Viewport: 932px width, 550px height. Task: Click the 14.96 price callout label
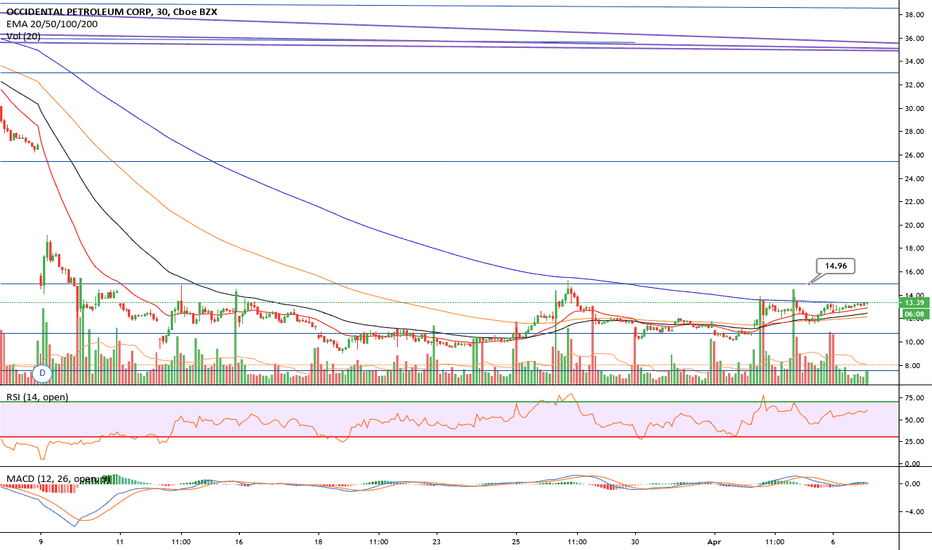coord(836,266)
